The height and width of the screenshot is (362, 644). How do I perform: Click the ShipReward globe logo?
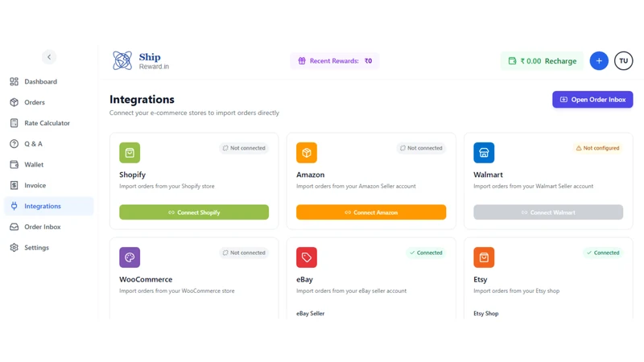click(x=122, y=61)
